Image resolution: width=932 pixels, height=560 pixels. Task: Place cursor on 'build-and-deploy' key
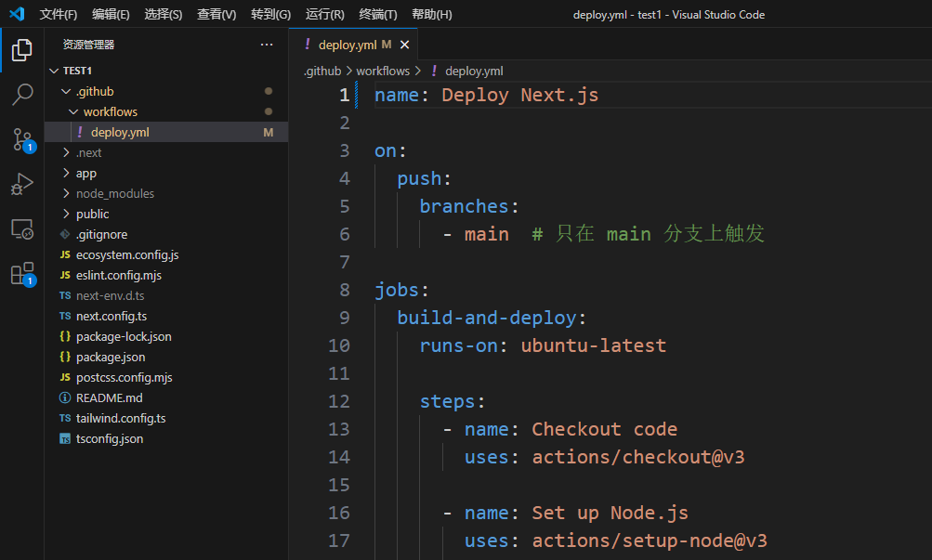pyautogui.click(x=487, y=318)
